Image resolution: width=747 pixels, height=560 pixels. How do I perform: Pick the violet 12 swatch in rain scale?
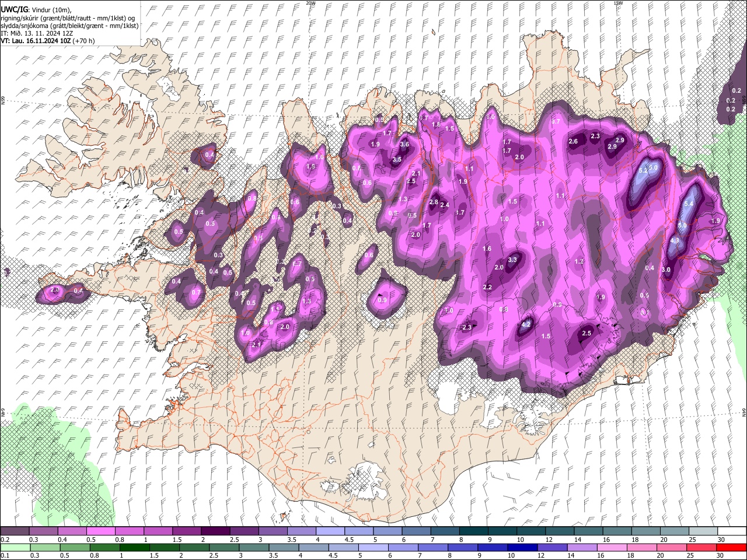[552, 548]
